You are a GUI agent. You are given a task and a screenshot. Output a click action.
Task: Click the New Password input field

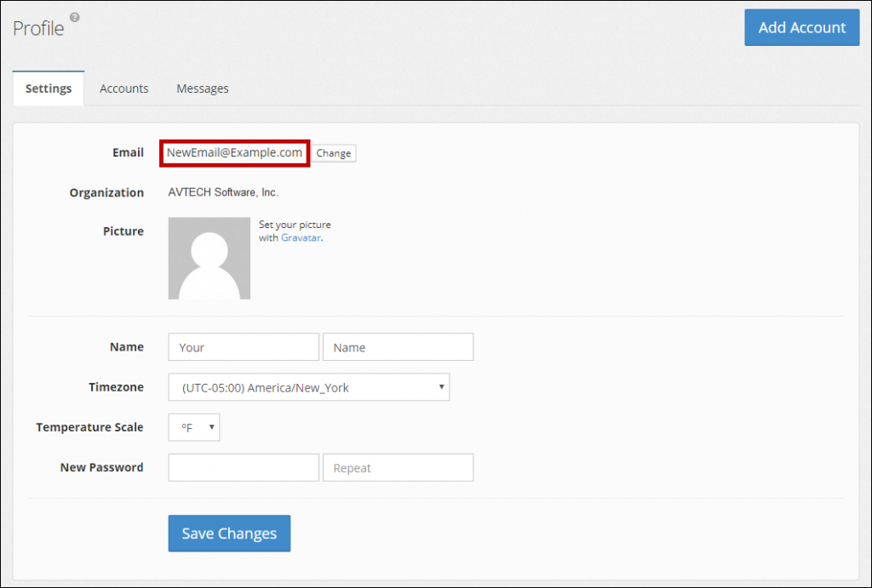[243, 467]
